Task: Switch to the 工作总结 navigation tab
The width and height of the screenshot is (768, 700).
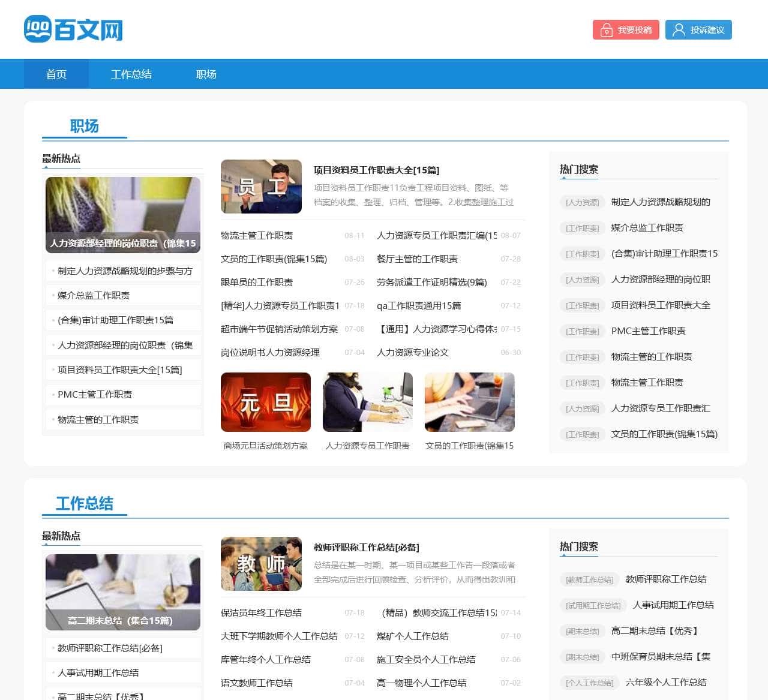Action: pos(132,74)
